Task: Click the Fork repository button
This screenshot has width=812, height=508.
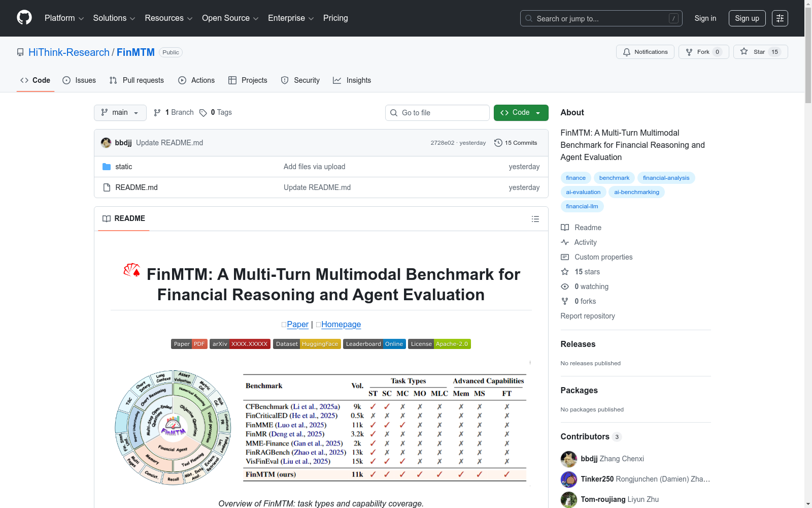Action: (703, 52)
